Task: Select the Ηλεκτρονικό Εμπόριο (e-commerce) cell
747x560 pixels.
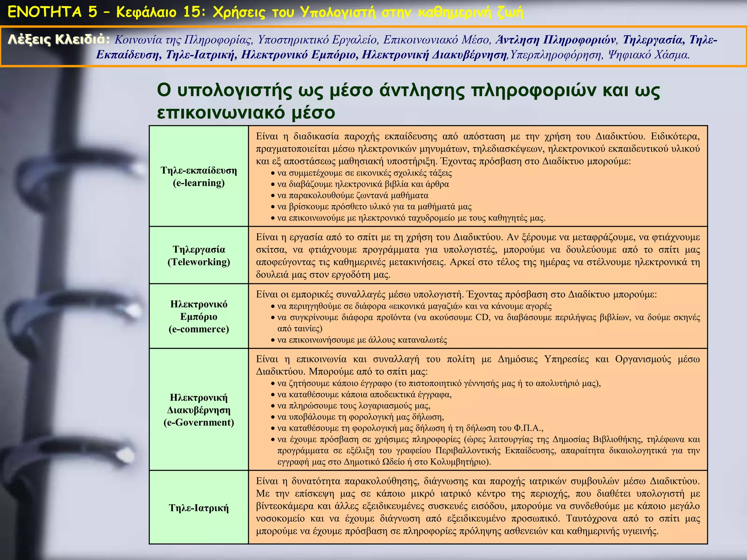Action: [x=199, y=316]
